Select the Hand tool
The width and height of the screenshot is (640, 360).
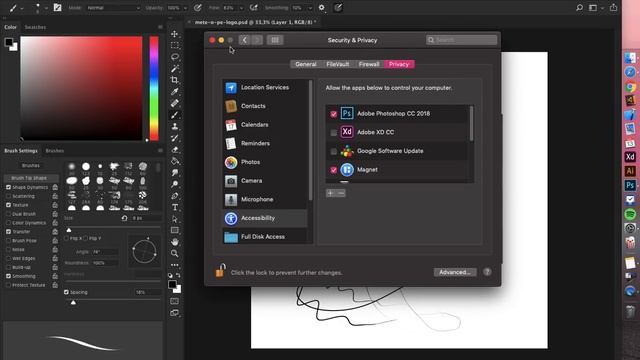(175, 242)
